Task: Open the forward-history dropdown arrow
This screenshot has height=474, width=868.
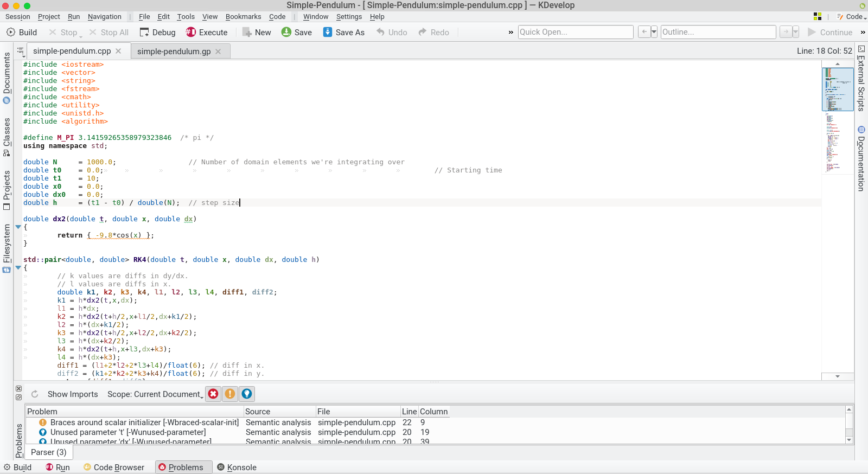Action: point(796,32)
